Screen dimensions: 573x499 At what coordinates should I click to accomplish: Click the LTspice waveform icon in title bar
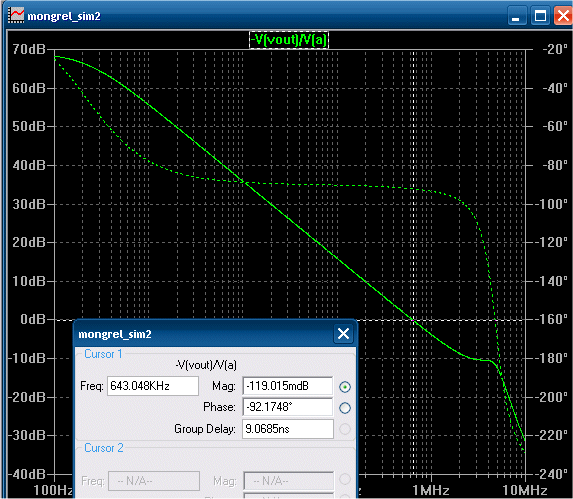[16, 15]
